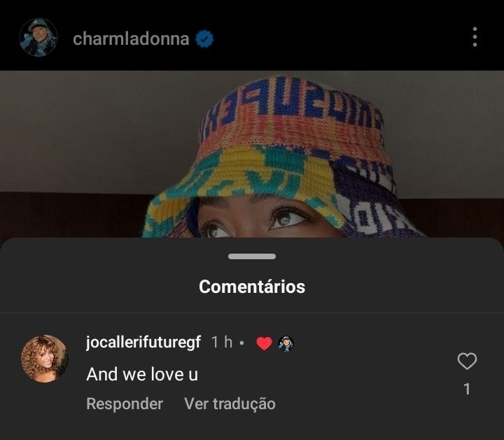
Task: Grab the comments sheet drag handle
Action: 252,256
